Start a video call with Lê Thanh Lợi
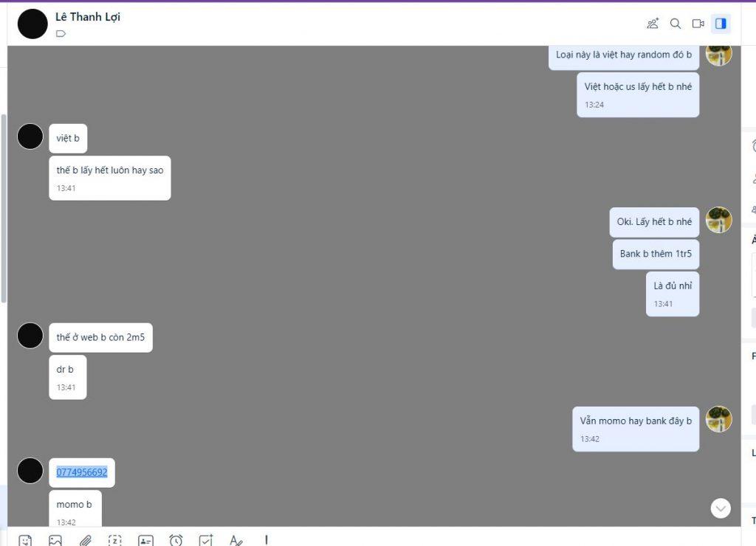This screenshot has width=756, height=546. click(698, 24)
